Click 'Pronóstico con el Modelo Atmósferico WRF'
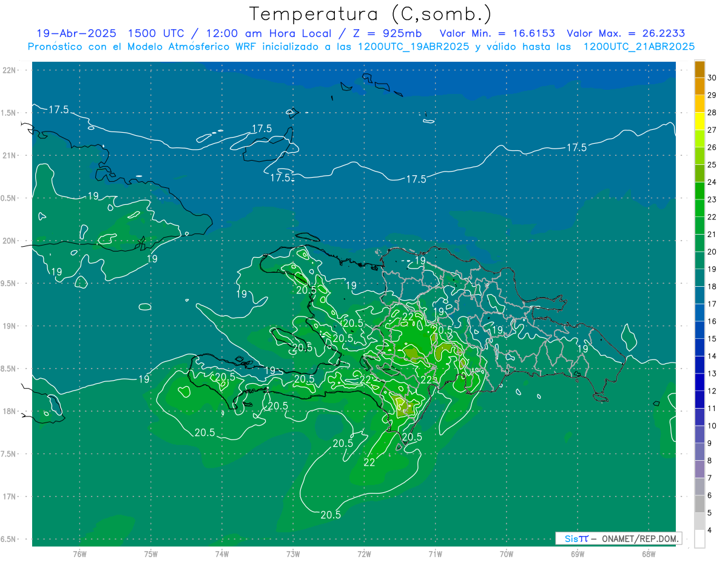Viewport: 728px width, 562px height. click(143, 47)
